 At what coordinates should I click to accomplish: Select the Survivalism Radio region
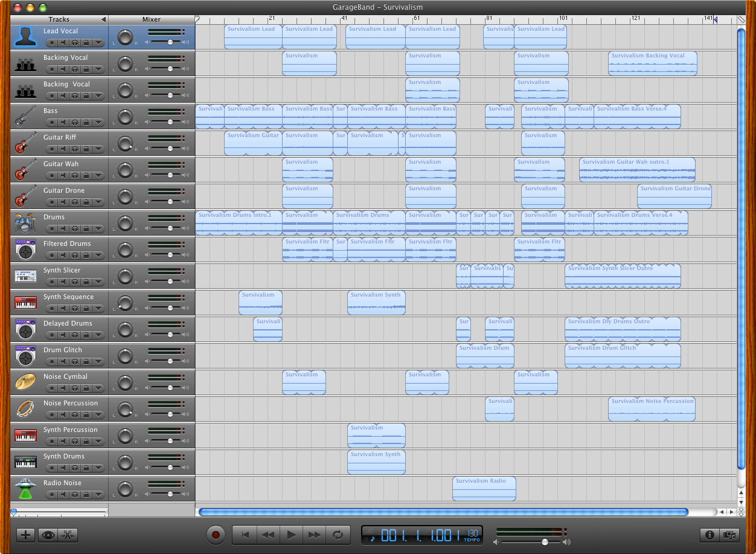pos(484,489)
